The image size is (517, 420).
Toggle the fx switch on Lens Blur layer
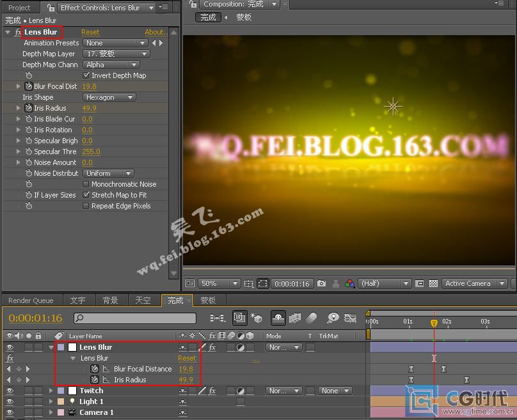coord(212,347)
